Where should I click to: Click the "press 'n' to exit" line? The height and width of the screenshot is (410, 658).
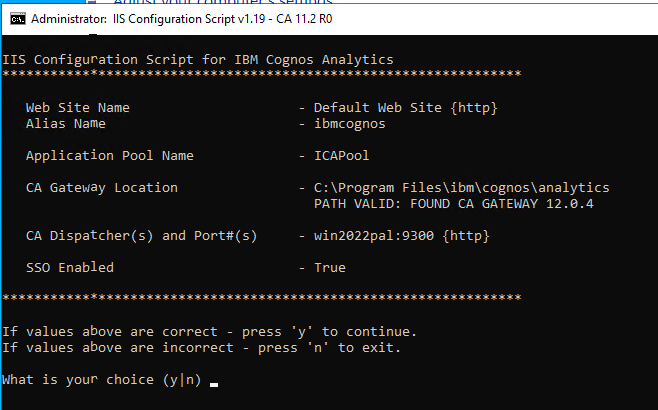[201, 348]
